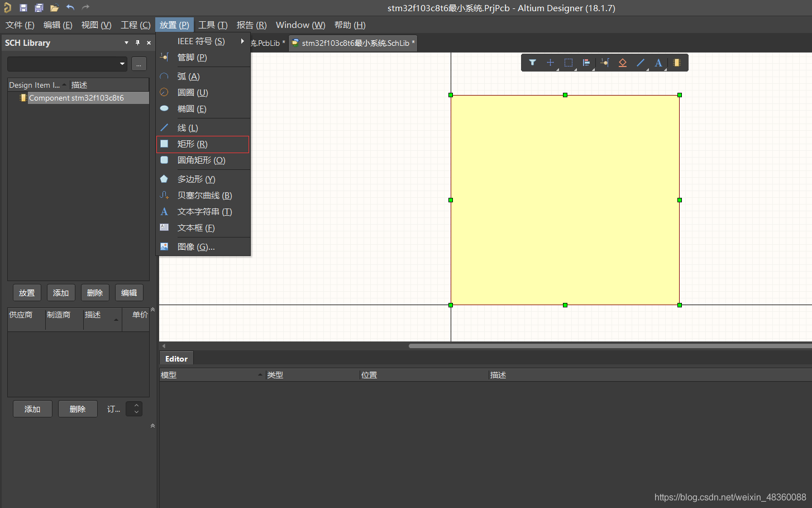
Task: Open the 报告 (R) menu
Action: pos(252,25)
